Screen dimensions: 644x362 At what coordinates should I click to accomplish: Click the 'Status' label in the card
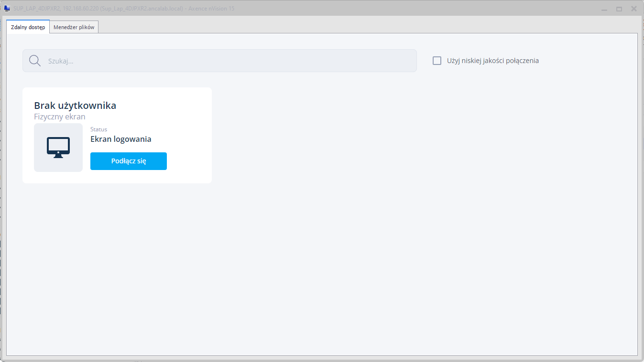[x=98, y=129]
